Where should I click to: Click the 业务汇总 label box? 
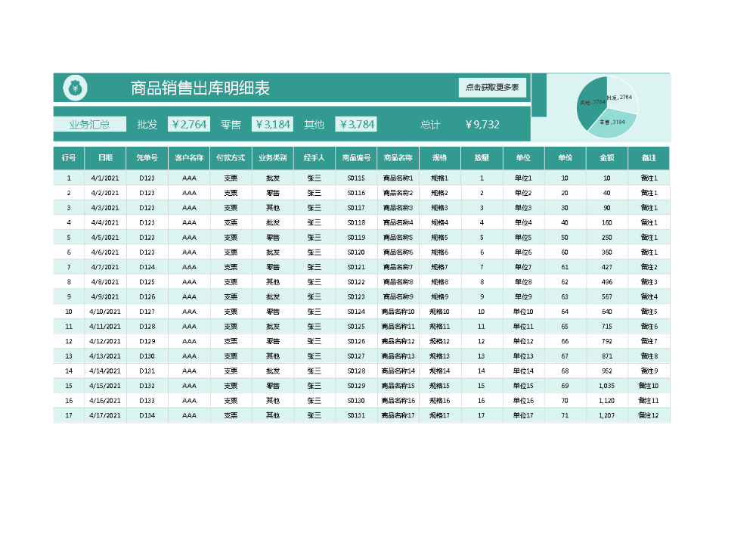click(90, 124)
